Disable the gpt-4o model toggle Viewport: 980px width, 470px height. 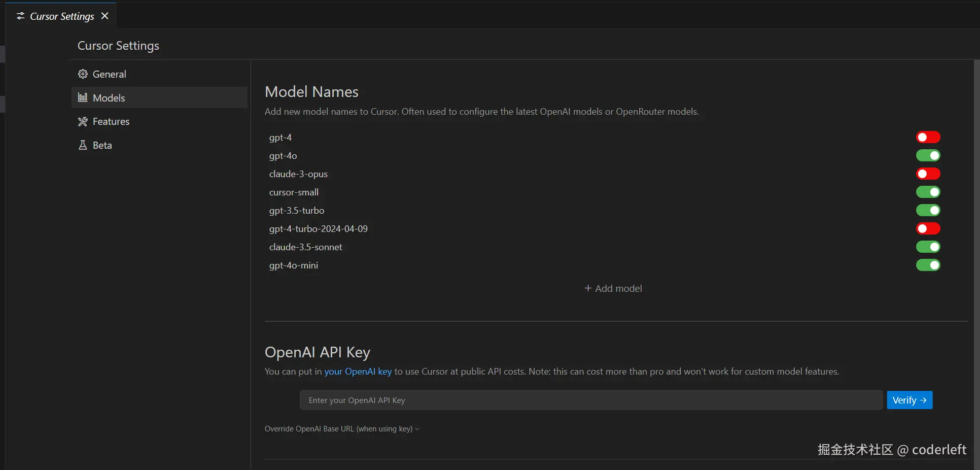click(928, 156)
